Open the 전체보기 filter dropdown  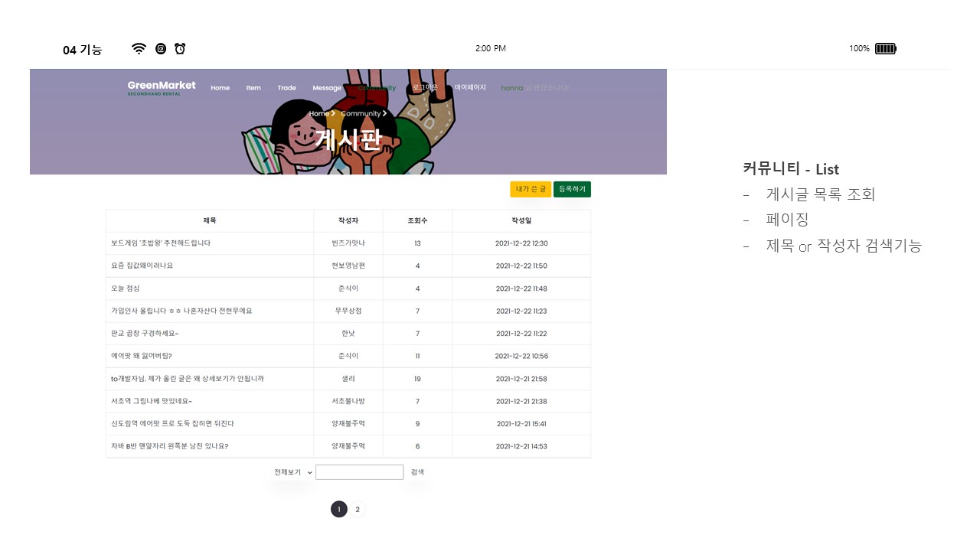[x=291, y=471]
